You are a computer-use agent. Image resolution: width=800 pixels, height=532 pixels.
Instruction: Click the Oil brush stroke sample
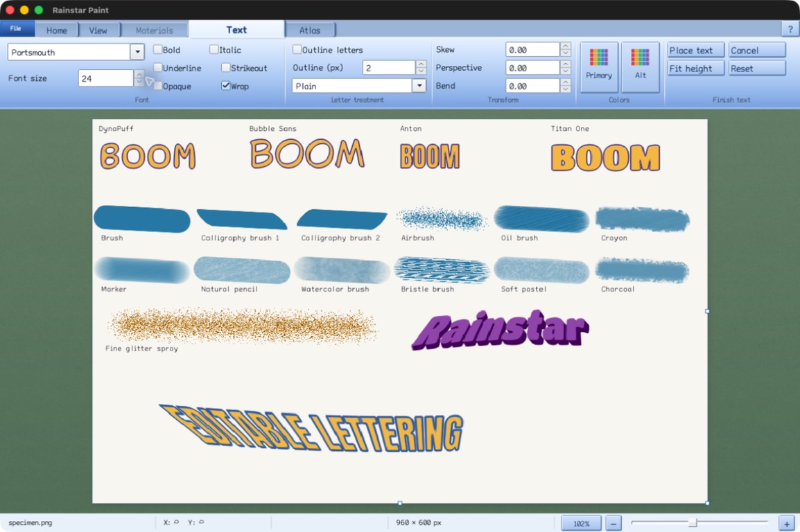click(542, 219)
